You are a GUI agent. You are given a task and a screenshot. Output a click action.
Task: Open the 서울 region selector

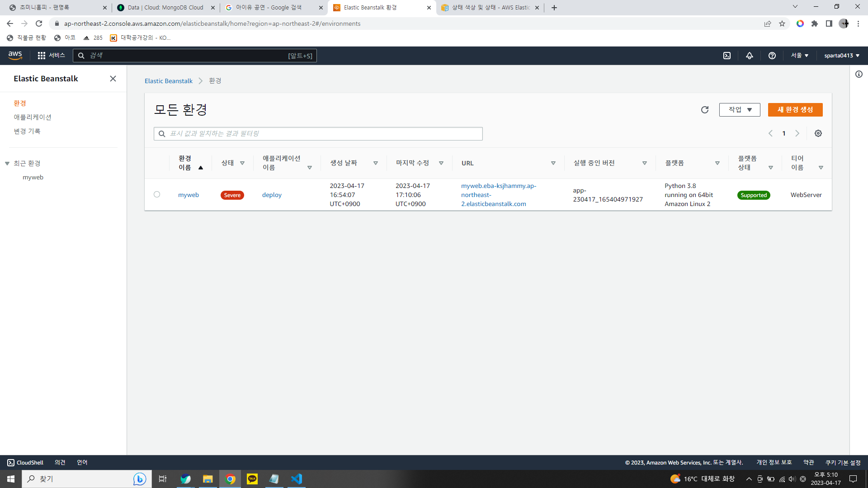coord(799,56)
